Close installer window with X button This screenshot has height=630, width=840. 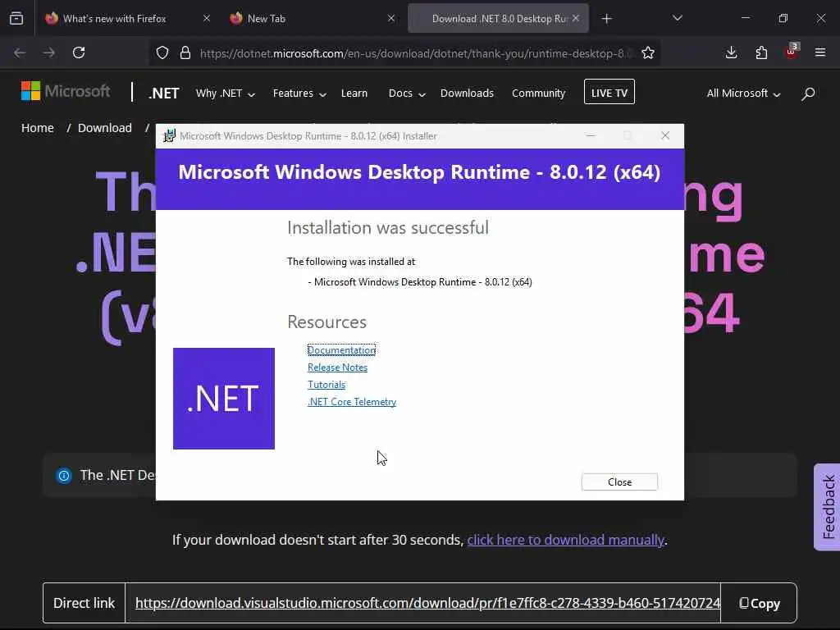(664, 135)
